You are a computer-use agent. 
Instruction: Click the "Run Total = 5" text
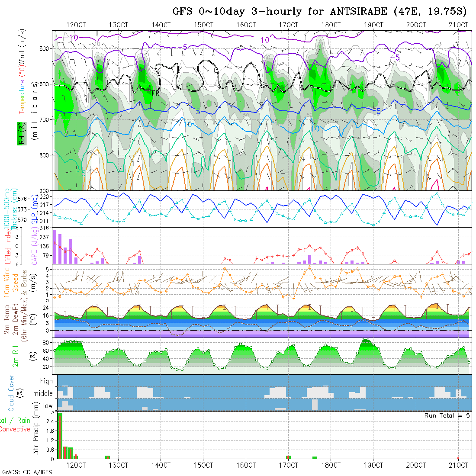pyautogui.click(x=447, y=415)
